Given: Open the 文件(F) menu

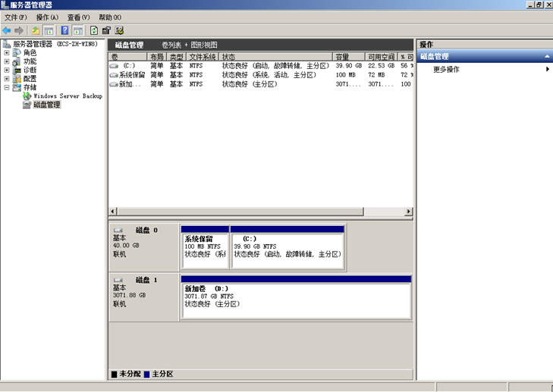Looking at the screenshot, I should tap(16, 17).
